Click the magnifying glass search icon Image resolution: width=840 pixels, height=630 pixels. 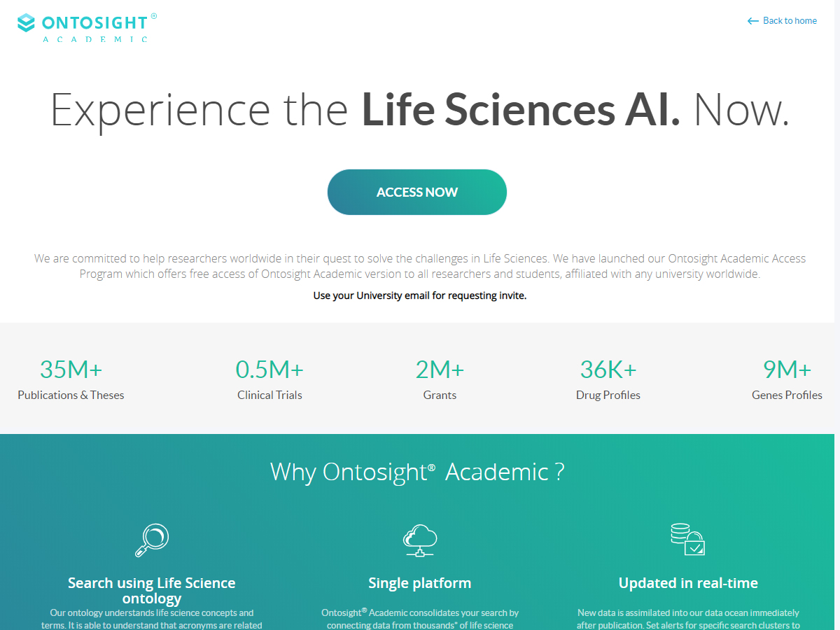152,540
